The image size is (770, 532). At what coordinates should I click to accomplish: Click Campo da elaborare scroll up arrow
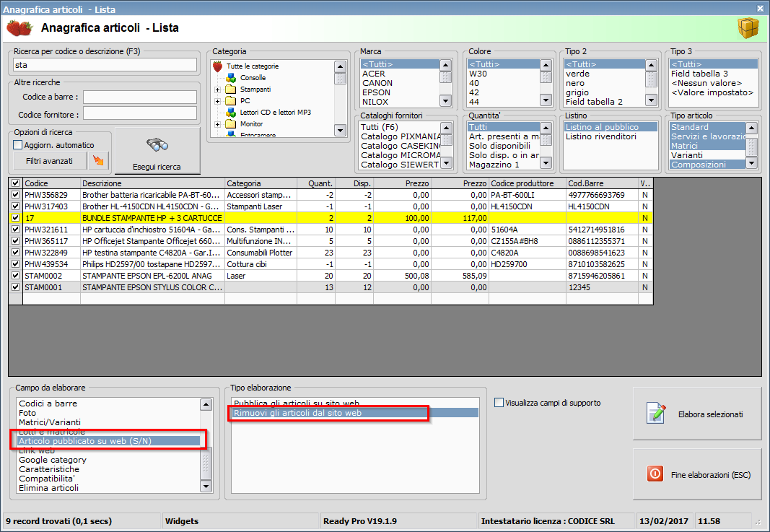pyautogui.click(x=206, y=404)
